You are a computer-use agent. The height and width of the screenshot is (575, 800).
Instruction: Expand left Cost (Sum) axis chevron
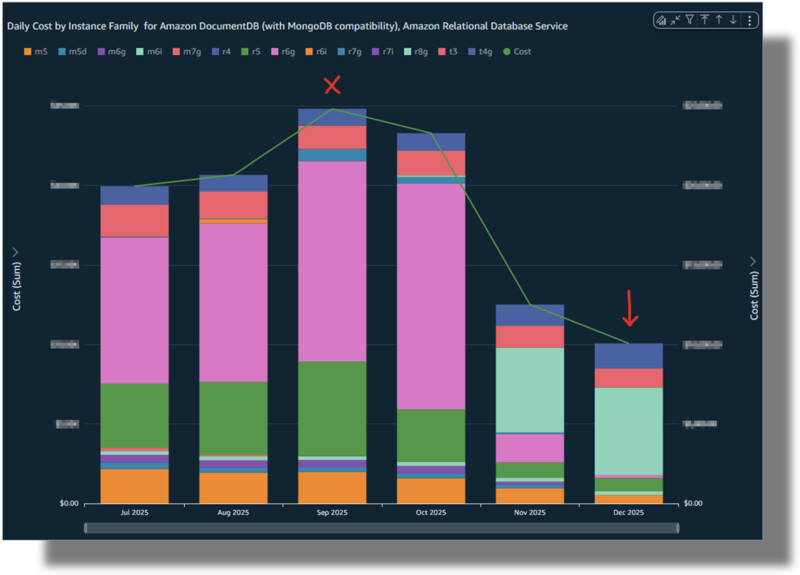coord(15,252)
